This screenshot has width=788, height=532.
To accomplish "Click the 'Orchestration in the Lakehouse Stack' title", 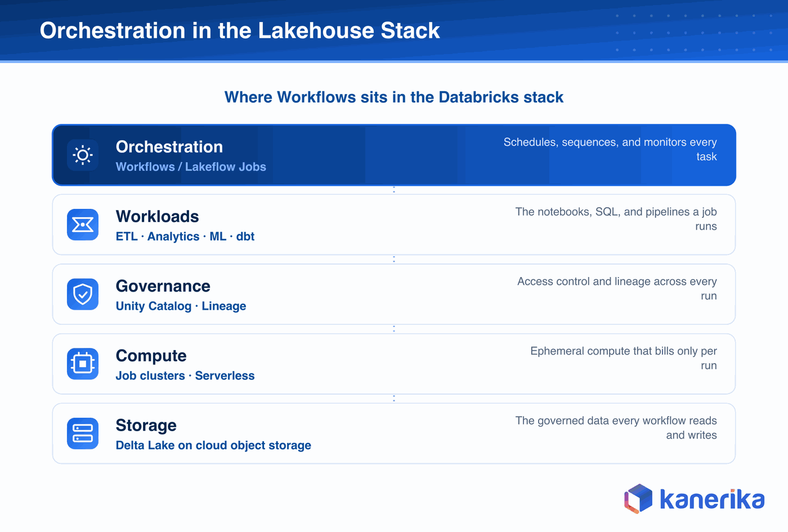I will (240, 30).
